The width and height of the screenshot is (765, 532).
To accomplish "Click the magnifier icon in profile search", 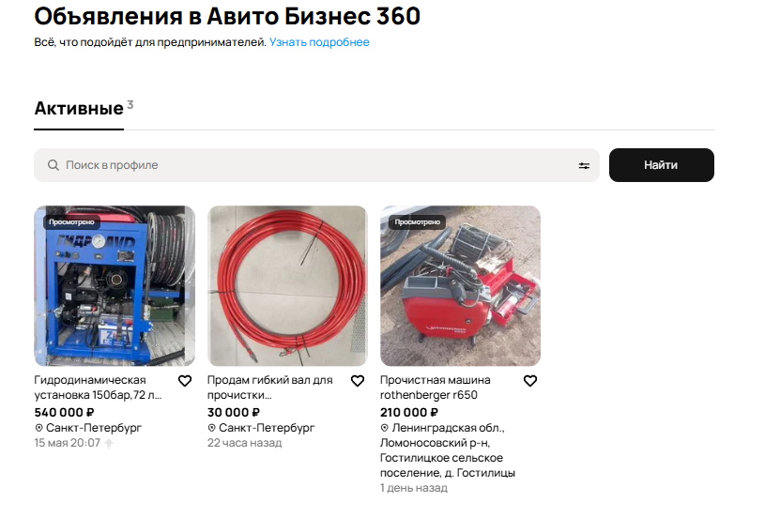I will (54, 165).
